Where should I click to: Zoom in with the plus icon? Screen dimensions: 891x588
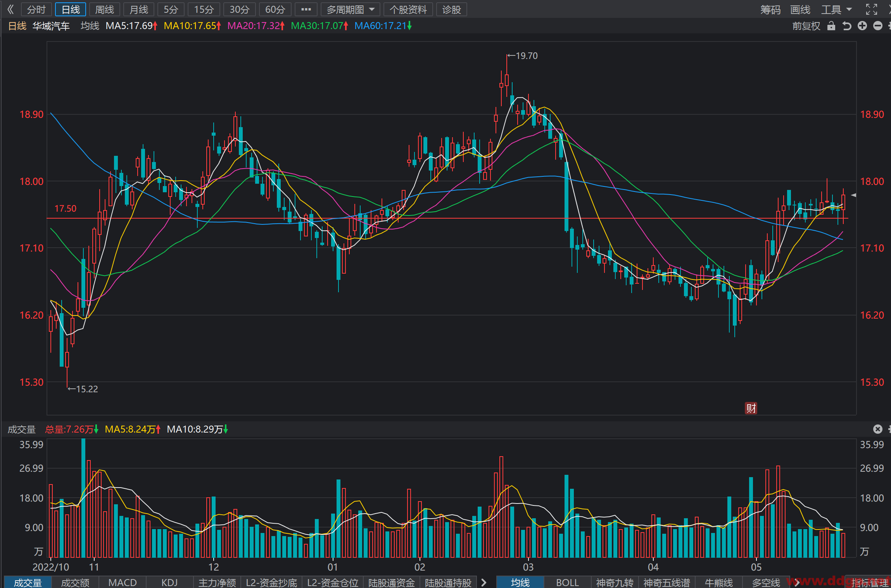click(862, 26)
